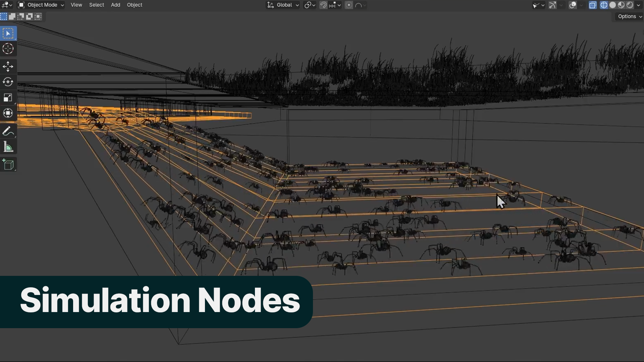Toggle proportional editing
644x362 pixels.
[x=349, y=5]
